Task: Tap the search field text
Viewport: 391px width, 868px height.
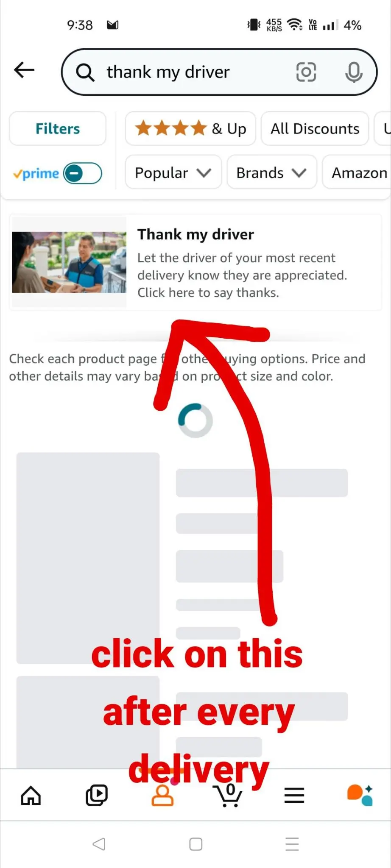Action: pos(168,72)
